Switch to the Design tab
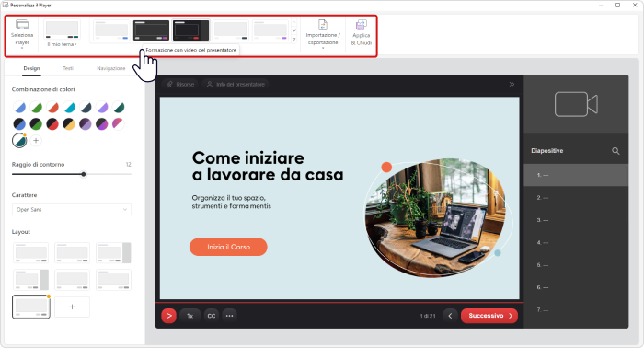The image size is (644, 348). click(x=31, y=68)
